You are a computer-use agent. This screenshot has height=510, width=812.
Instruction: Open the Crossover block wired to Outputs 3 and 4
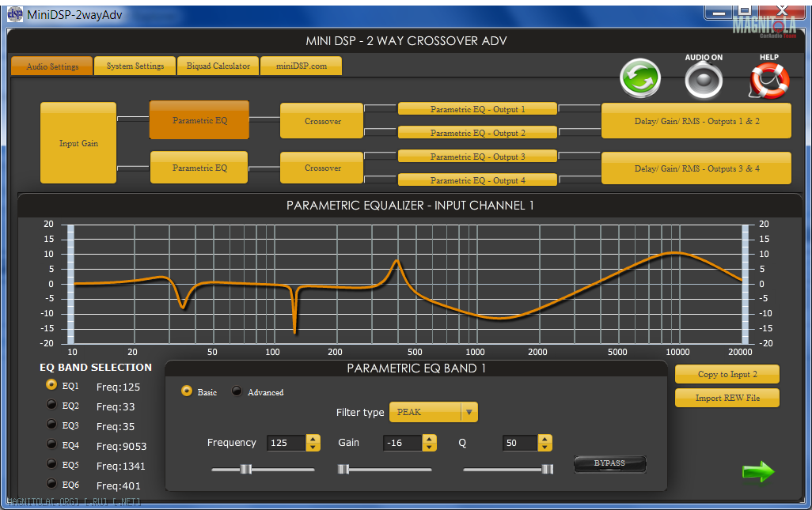[322, 168]
